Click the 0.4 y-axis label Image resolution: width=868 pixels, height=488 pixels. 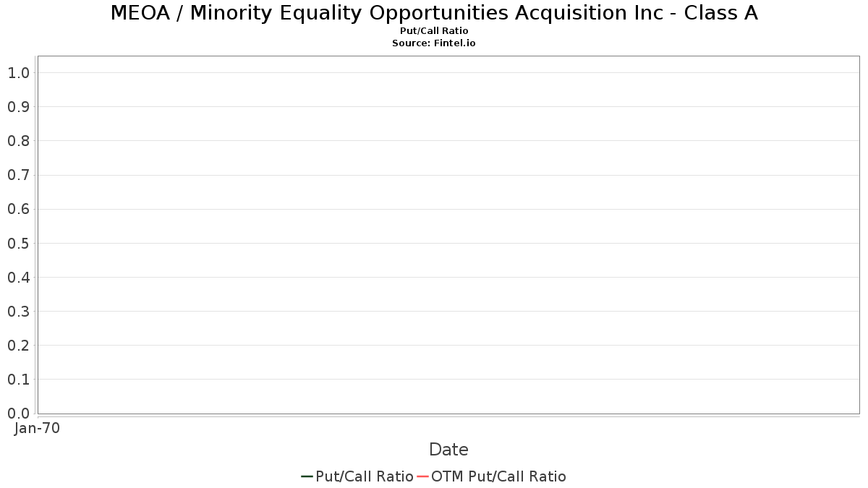(18, 277)
